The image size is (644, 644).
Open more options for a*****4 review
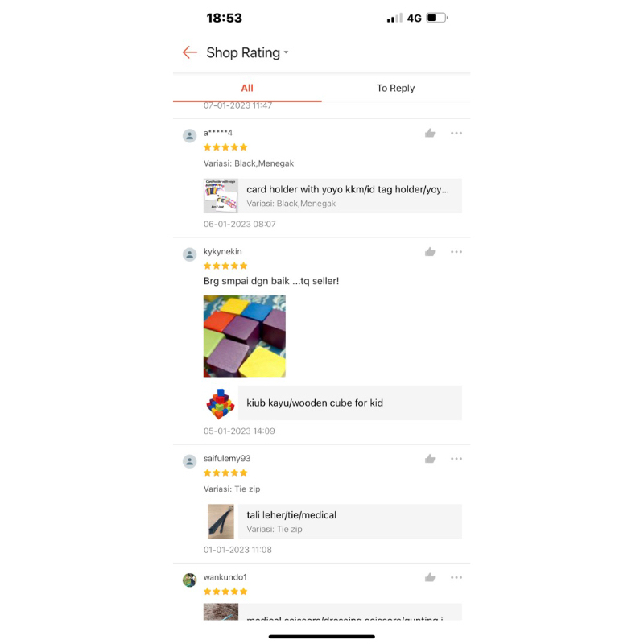pos(456,133)
